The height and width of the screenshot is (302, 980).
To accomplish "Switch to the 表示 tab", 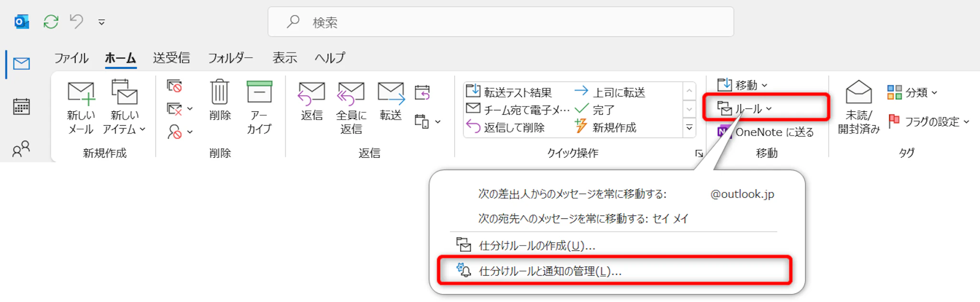I will [x=285, y=58].
